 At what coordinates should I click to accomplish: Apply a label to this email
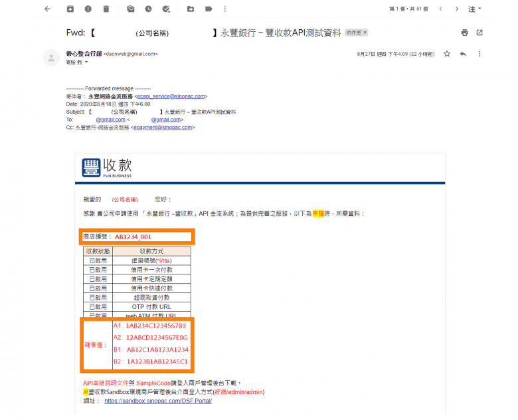click(x=209, y=9)
